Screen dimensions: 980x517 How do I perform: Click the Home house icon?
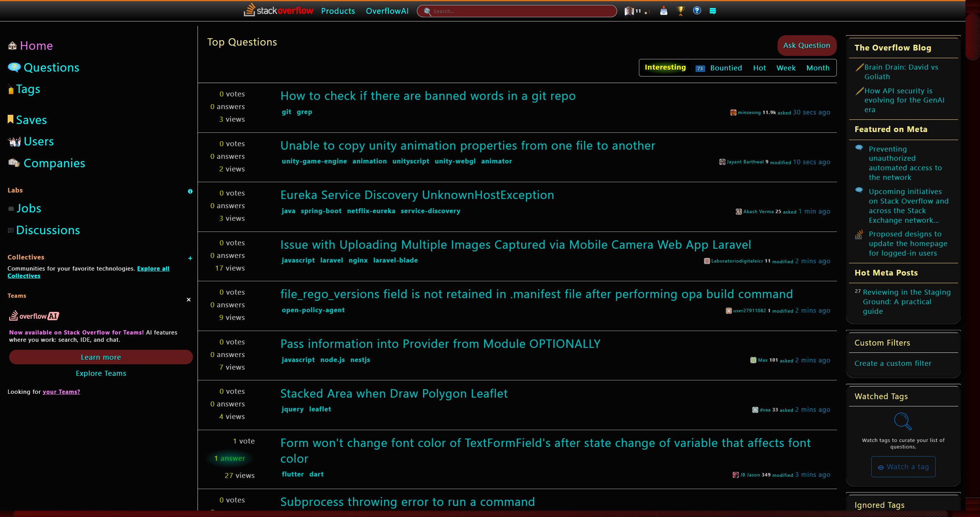[x=12, y=46]
